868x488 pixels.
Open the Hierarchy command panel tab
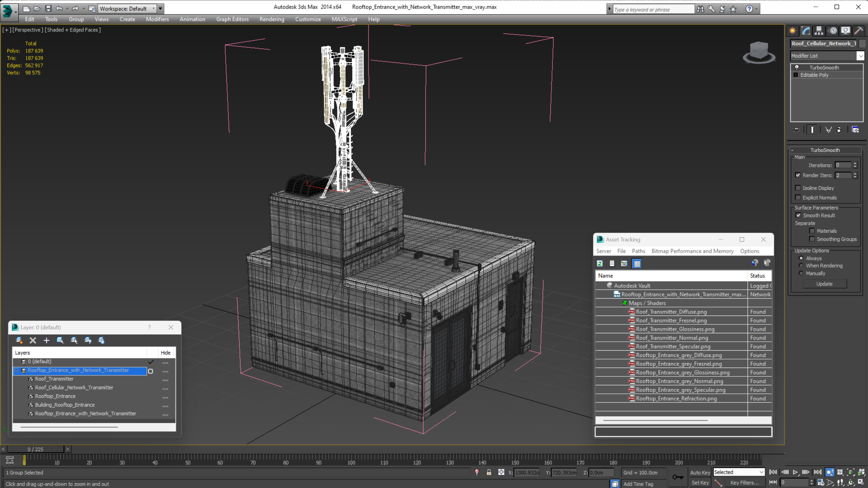pos(819,31)
